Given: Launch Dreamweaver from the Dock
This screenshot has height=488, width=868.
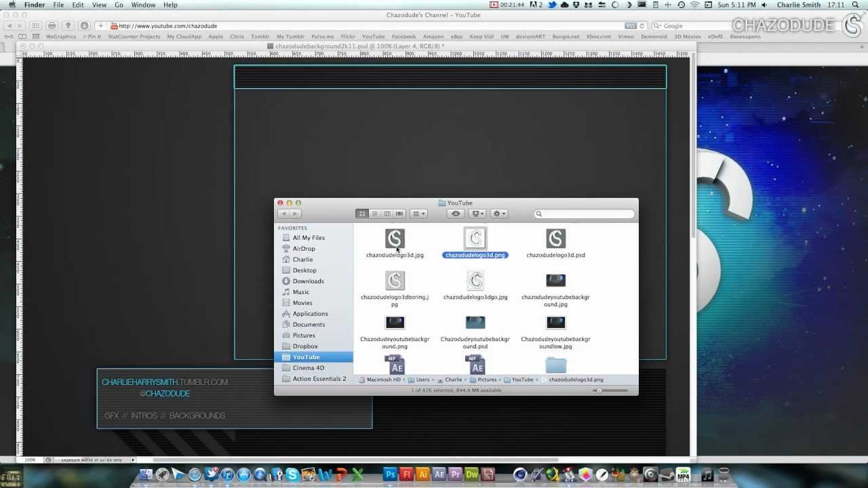Looking at the screenshot, I should coord(471,474).
